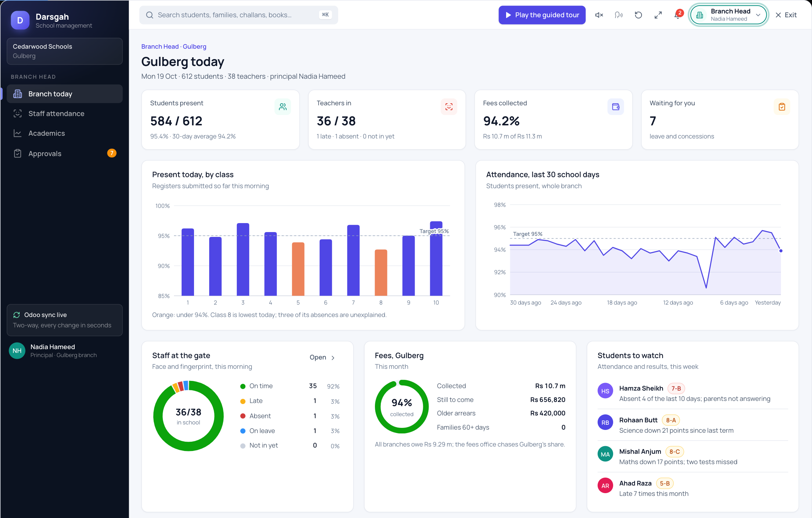Click the reset refresh icon
812x518 pixels.
pyautogui.click(x=638, y=15)
